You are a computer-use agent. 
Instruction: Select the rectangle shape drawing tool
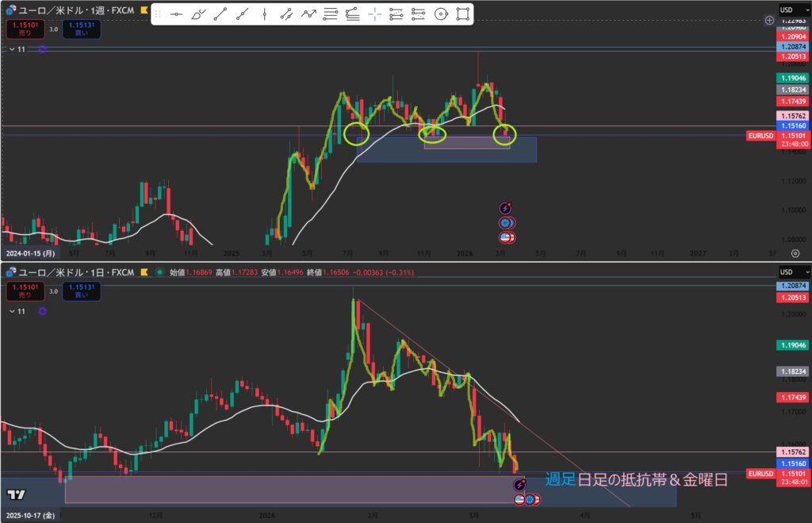pos(463,13)
